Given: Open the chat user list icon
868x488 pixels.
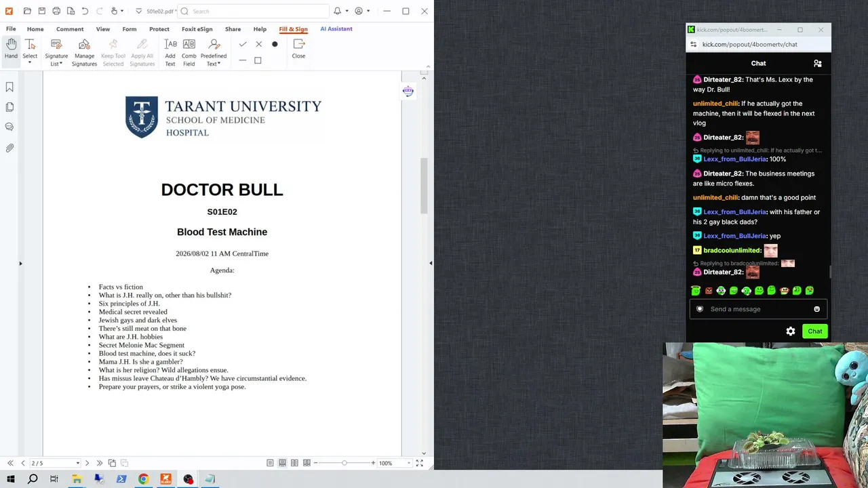Looking at the screenshot, I should (817, 63).
